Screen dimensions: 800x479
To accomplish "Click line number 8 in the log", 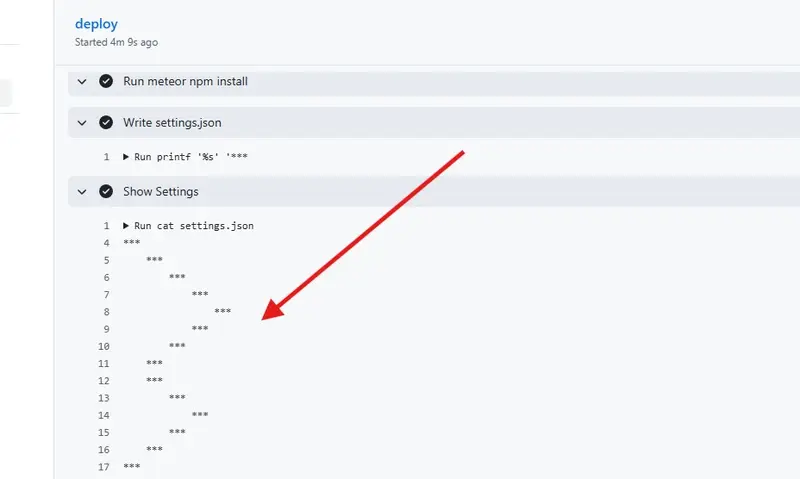I will pos(106,312).
